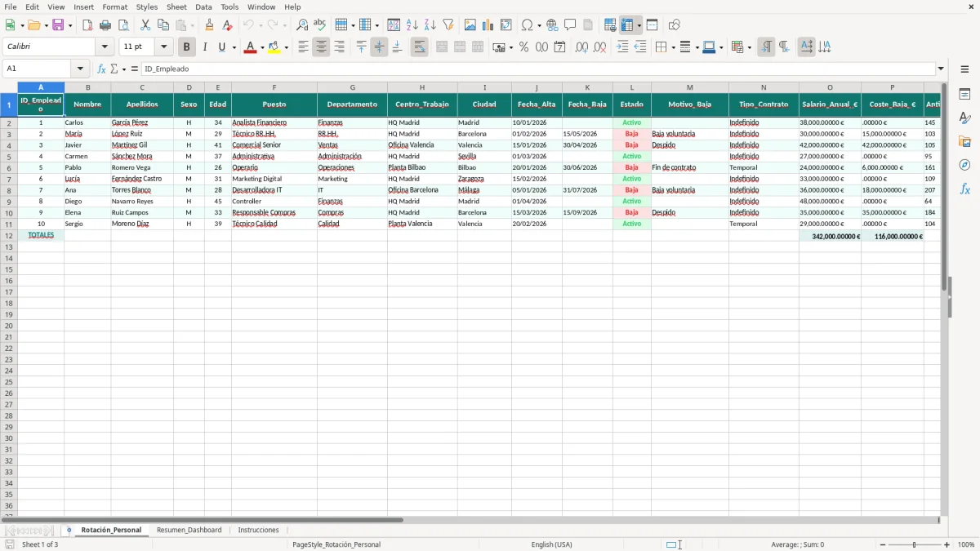Click column F header
980x551 pixels.
click(274, 87)
